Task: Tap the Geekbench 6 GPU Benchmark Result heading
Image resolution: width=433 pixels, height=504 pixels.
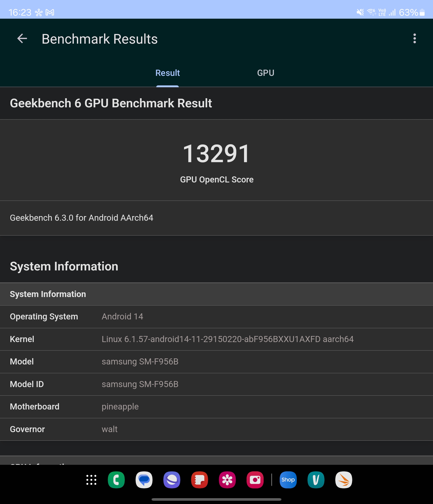Action: (111, 103)
